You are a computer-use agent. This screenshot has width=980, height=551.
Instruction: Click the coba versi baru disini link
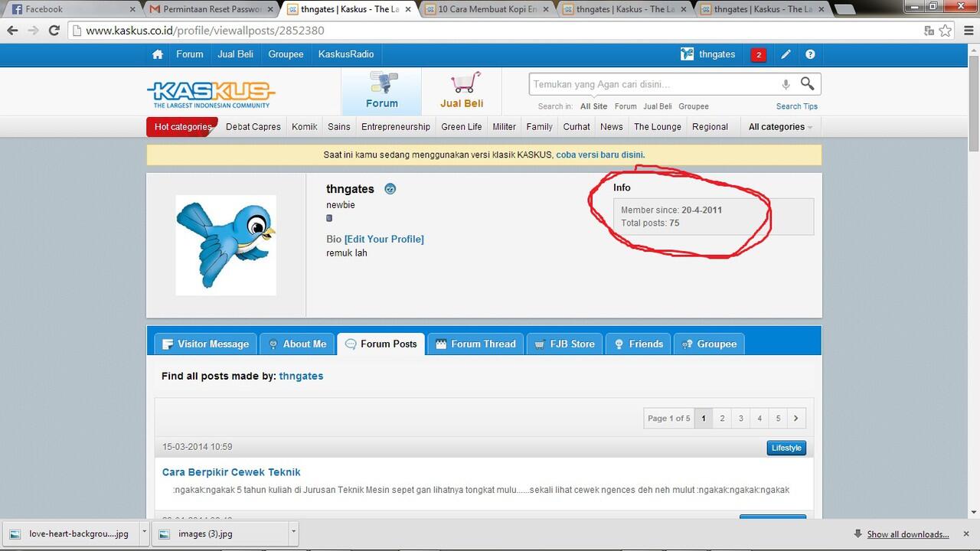point(600,155)
